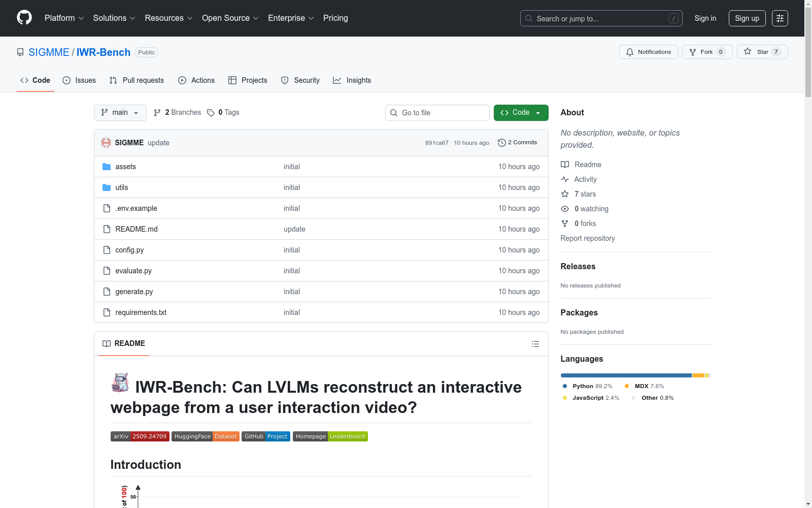Click the eye icon beside 0 watching
The width and height of the screenshot is (812, 508).
565,209
